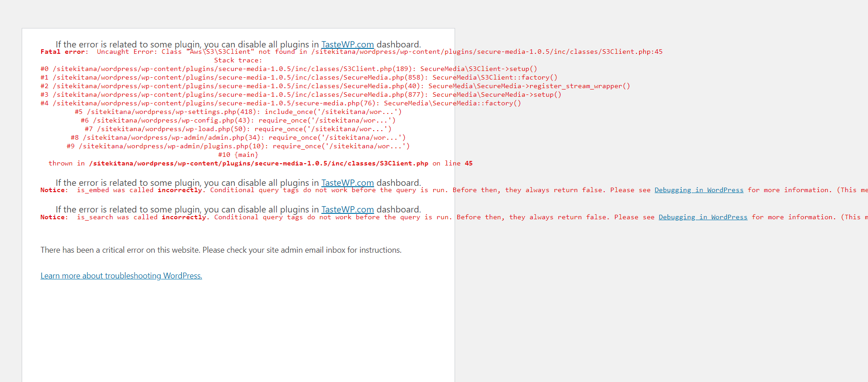868x382 pixels.
Task: Click the bold line number 45 after 'on line'
Action: coord(469,163)
